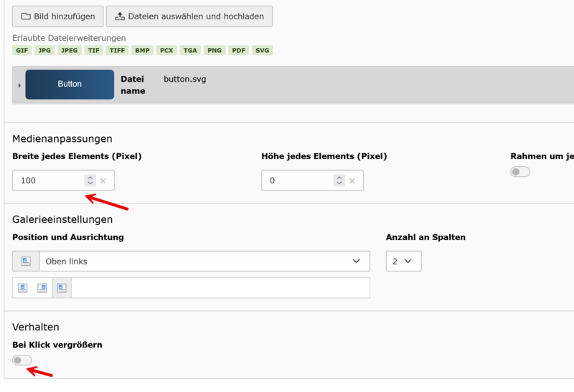The image size is (574, 392).
Task: Open the Position und Ausrichtung dropdown
Action: click(204, 262)
